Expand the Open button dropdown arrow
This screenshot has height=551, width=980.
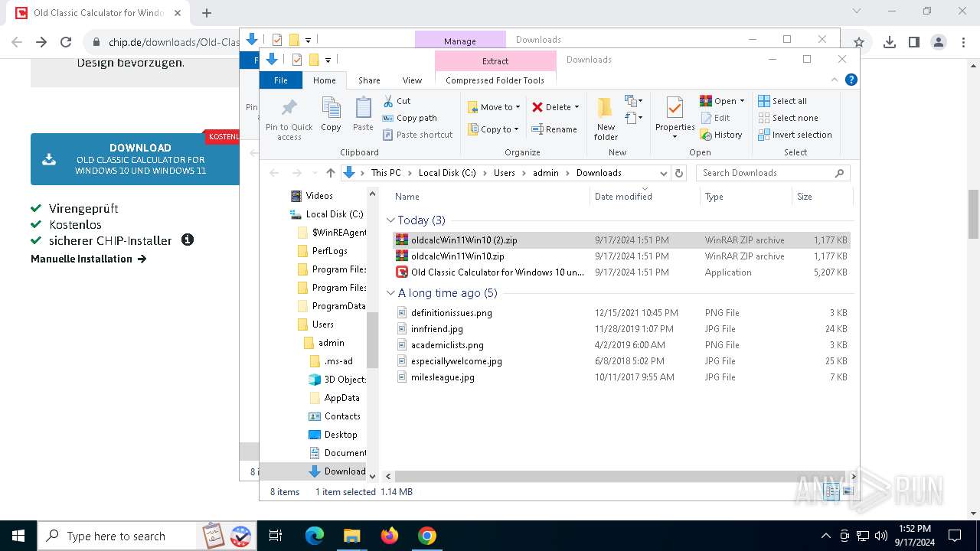point(742,101)
